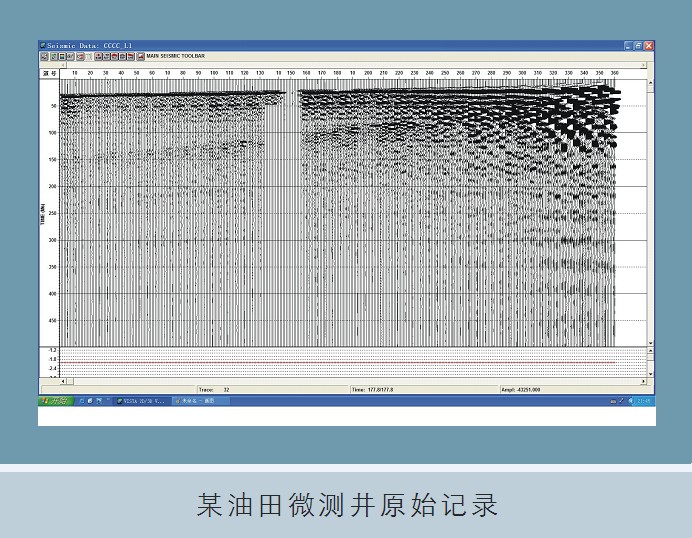Open the Windows Start button

click(x=56, y=400)
